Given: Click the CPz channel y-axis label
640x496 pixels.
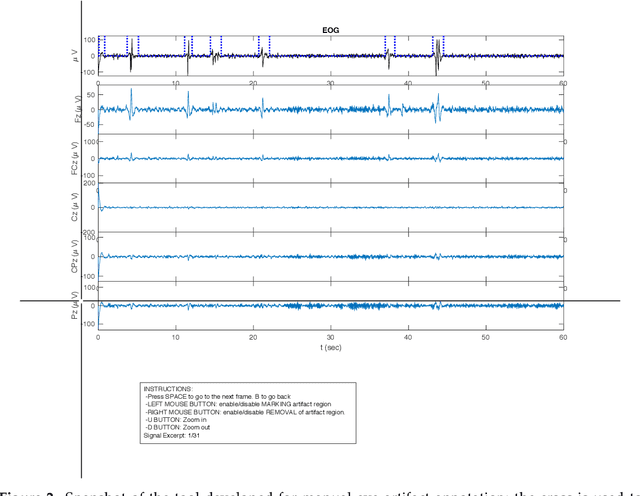Looking at the screenshot, I should click(x=77, y=256).
